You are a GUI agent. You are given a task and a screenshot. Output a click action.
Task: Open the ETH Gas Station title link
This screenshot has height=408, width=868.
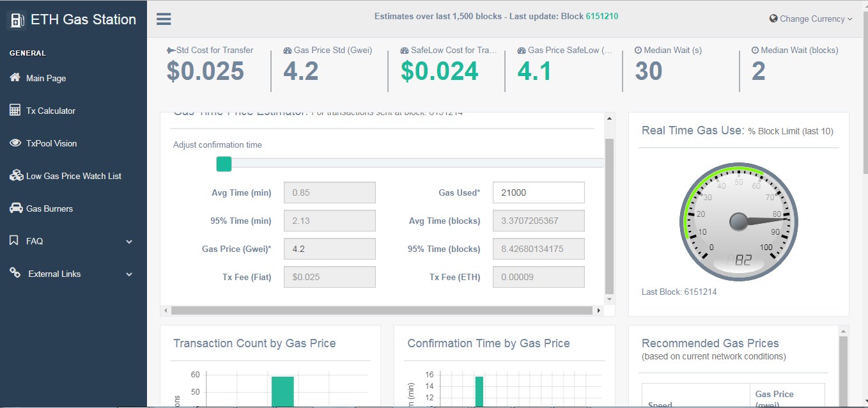[83, 19]
